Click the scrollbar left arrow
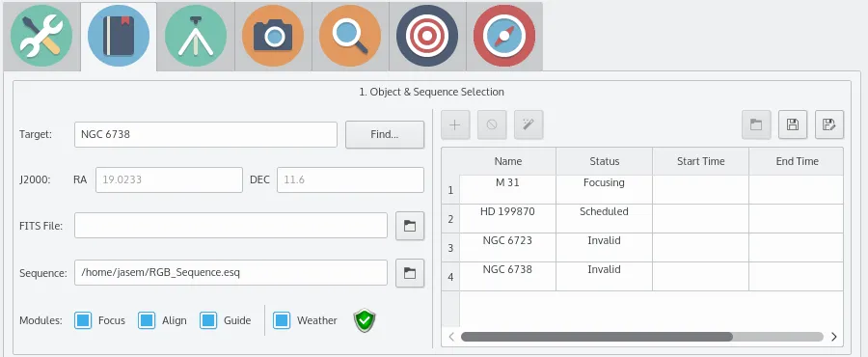 tap(451, 337)
